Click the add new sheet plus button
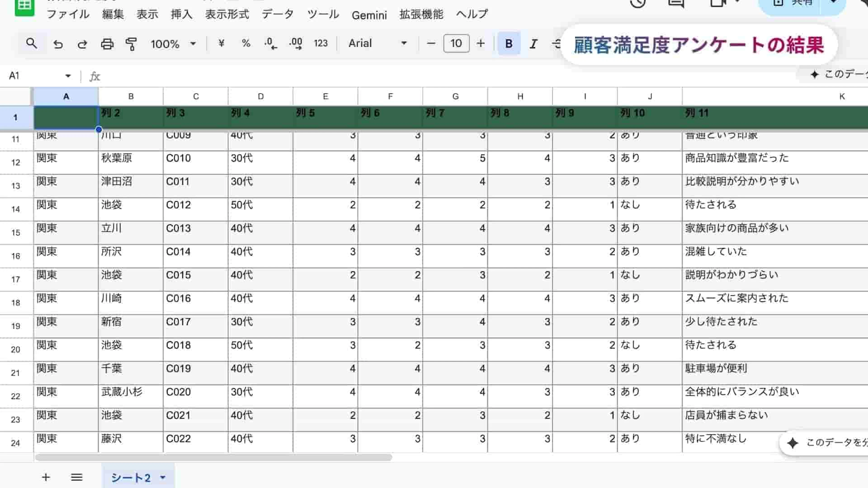 click(46, 477)
